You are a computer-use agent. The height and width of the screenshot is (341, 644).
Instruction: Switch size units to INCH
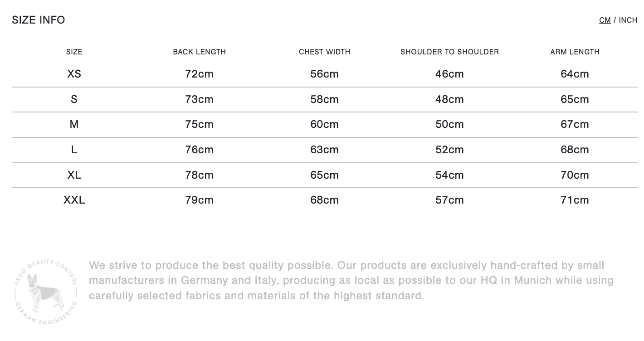pos(628,20)
